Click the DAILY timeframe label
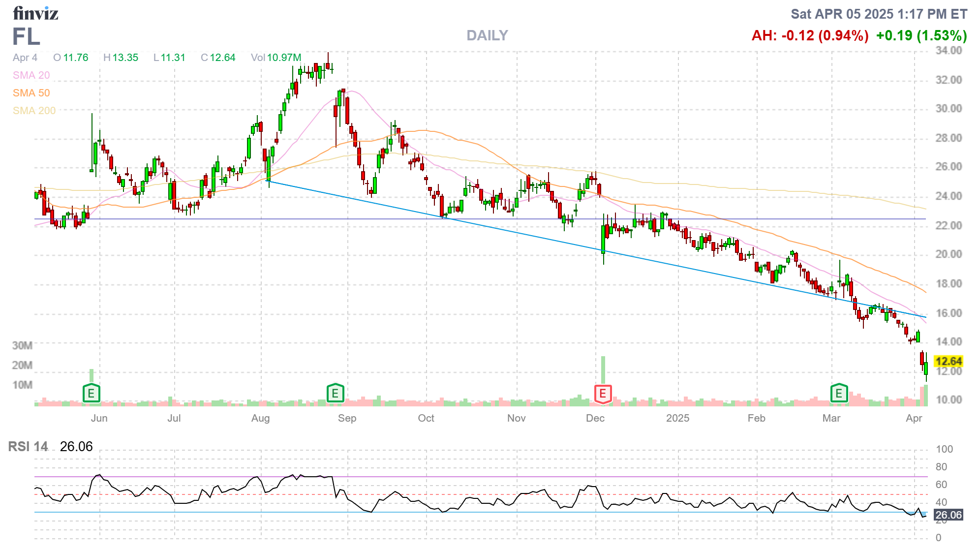980x553 pixels. coord(487,35)
